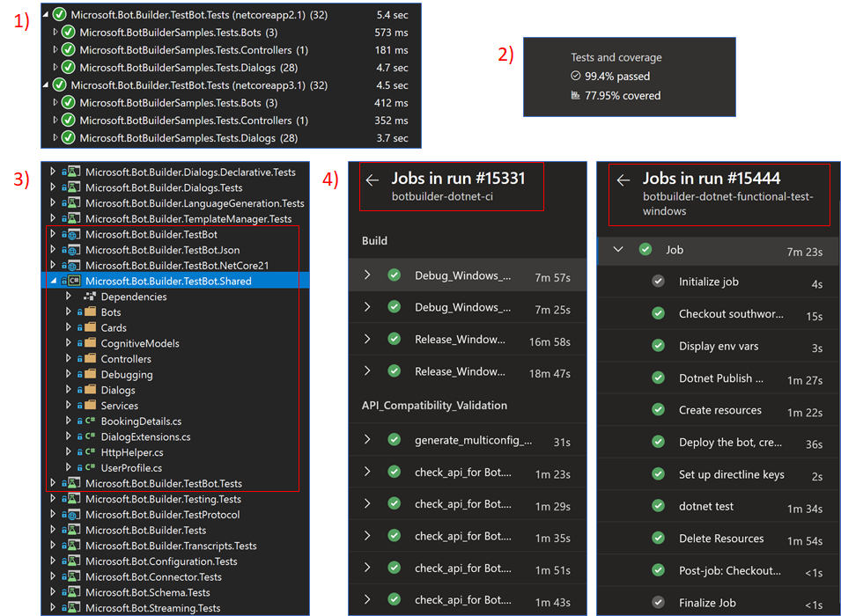Click check_api_for Bot job with 1m 43s

coord(467,600)
